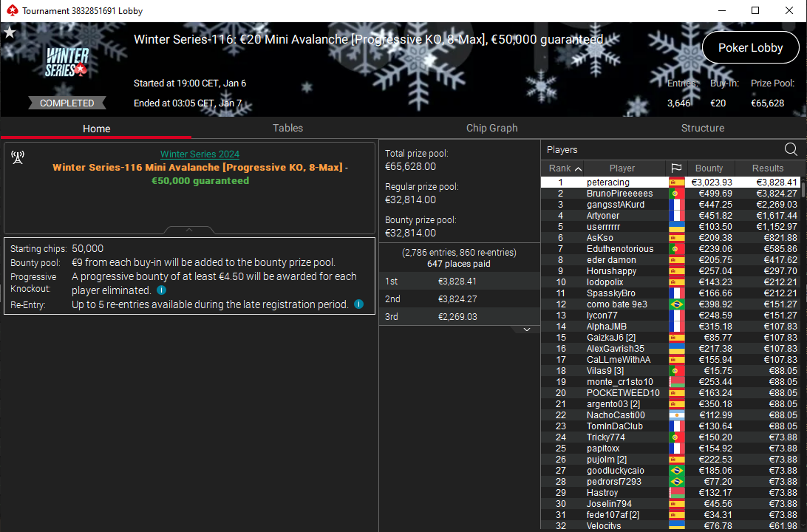Click the 1st place payout €3,828.41 row

pos(459,281)
